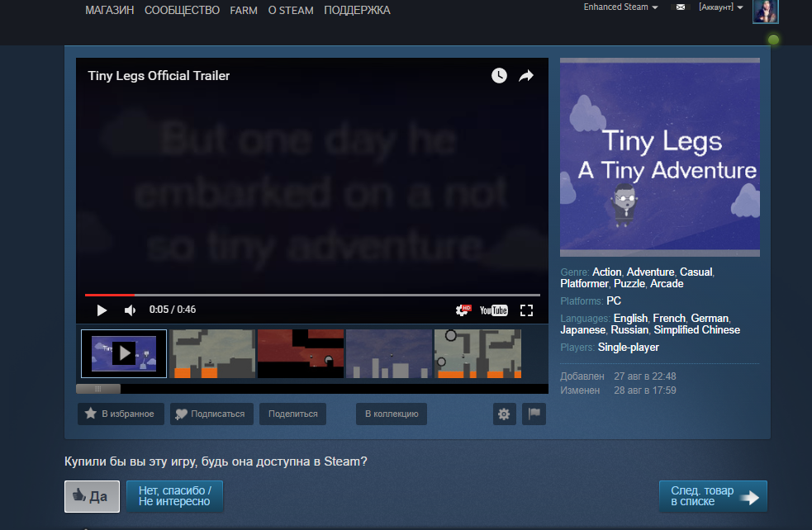Click the Simplified Chinese language text
Screen dimensions: 812x530
(696, 330)
